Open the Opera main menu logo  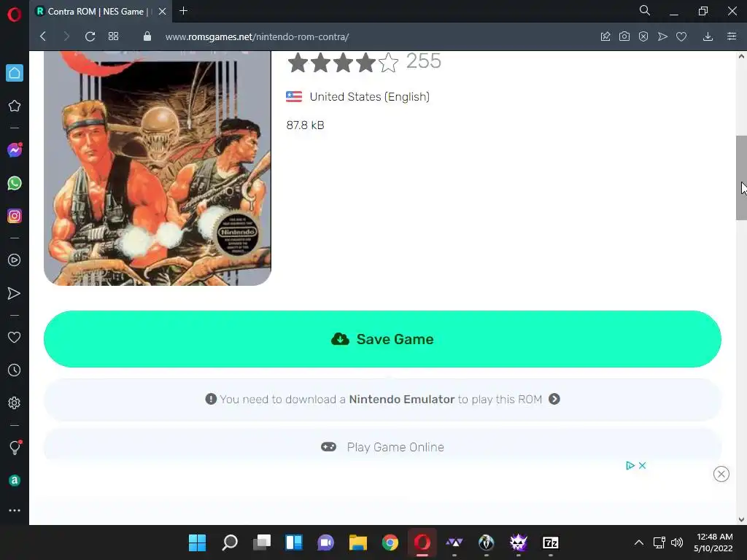tap(15, 15)
